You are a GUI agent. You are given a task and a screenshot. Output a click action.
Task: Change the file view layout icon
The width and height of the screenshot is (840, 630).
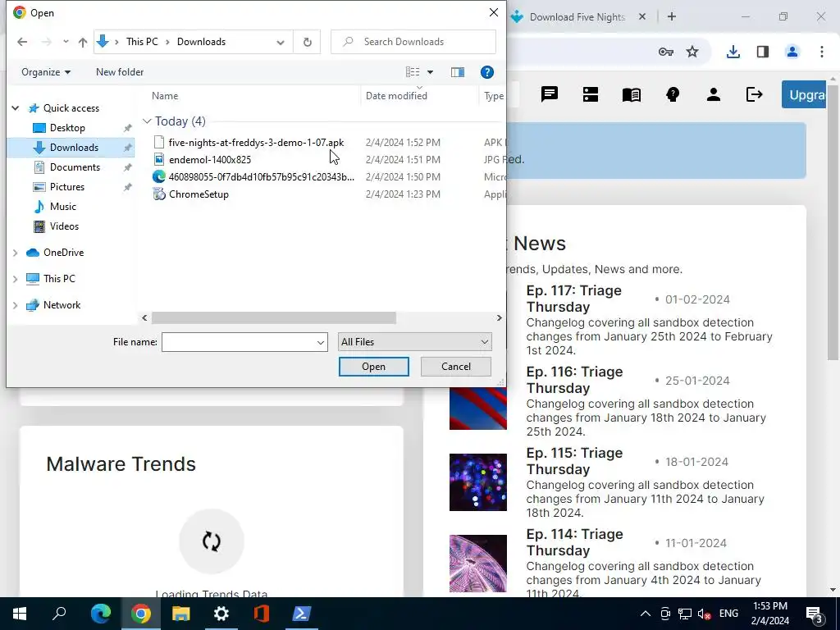point(413,72)
